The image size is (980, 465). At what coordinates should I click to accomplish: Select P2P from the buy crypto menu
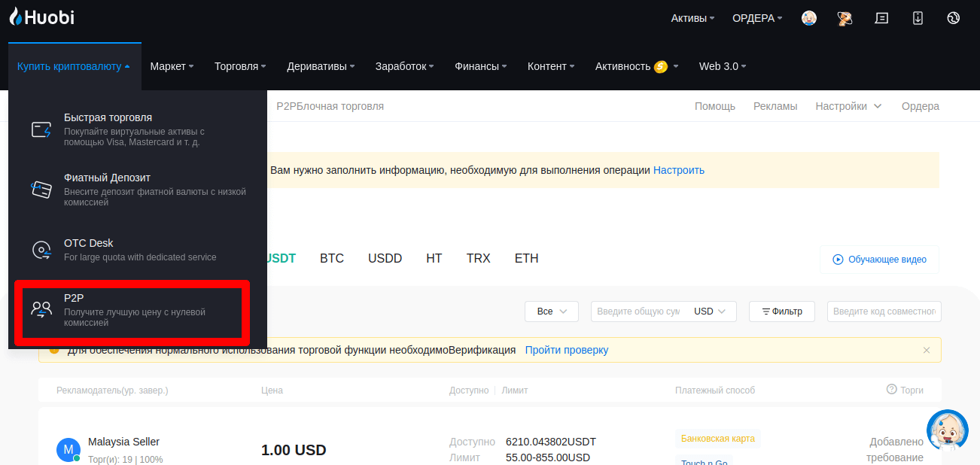(x=132, y=311)
